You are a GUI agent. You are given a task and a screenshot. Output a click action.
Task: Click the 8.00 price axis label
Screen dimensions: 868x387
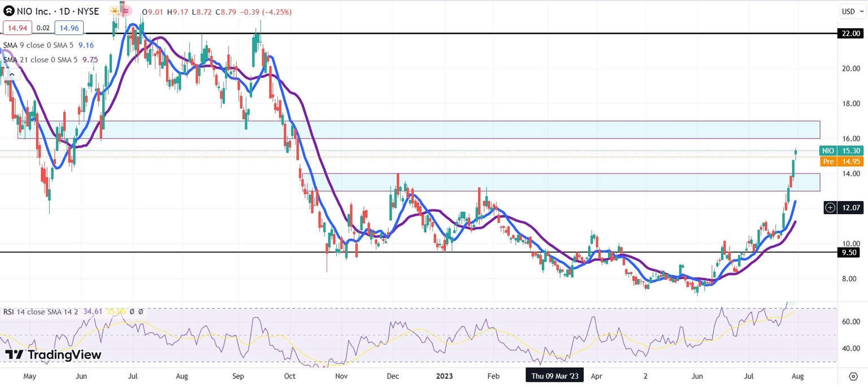850,279
